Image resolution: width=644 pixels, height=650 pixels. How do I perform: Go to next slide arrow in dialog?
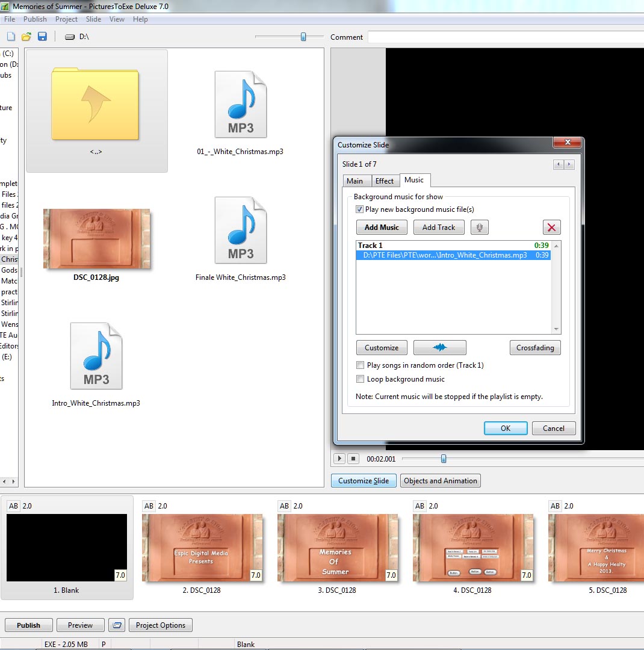tap(569, 164)
